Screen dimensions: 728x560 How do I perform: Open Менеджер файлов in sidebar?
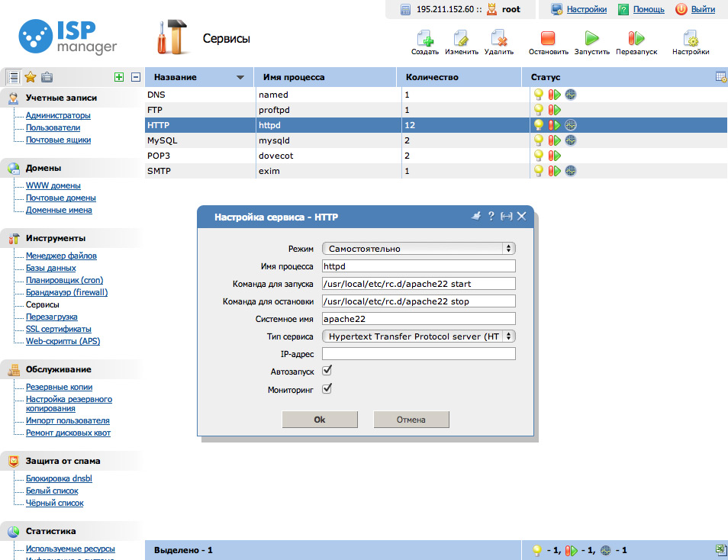(61, 256)
